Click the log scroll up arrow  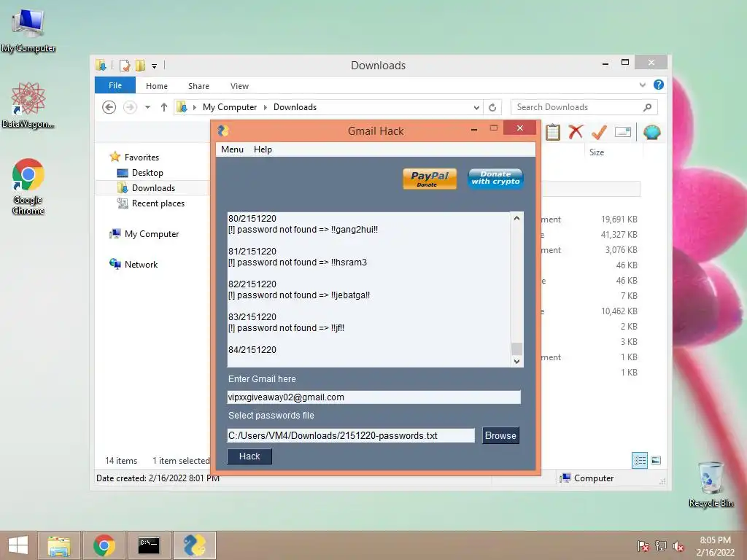(516, 218)
